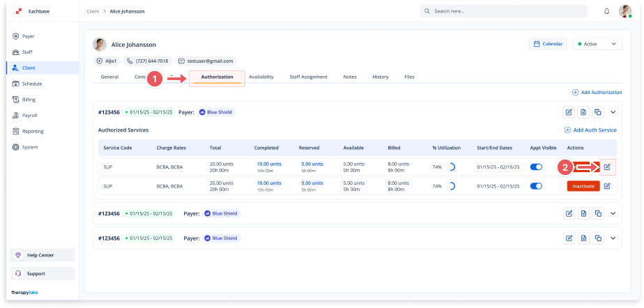Click the red Inactivate button
644x308 pixels.
pyautogui.click(x=583, y=186)
